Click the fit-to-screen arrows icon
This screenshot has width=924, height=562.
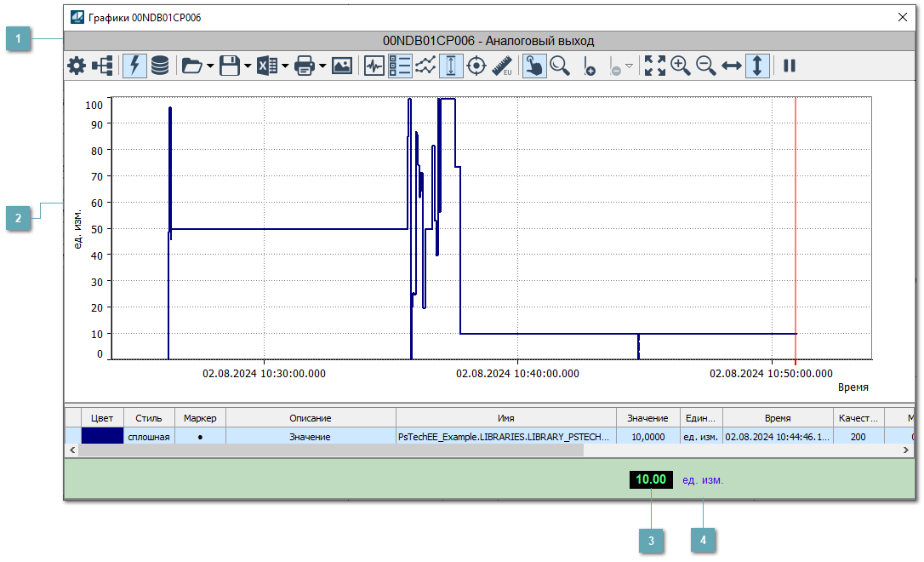click(x=655, y=66)
